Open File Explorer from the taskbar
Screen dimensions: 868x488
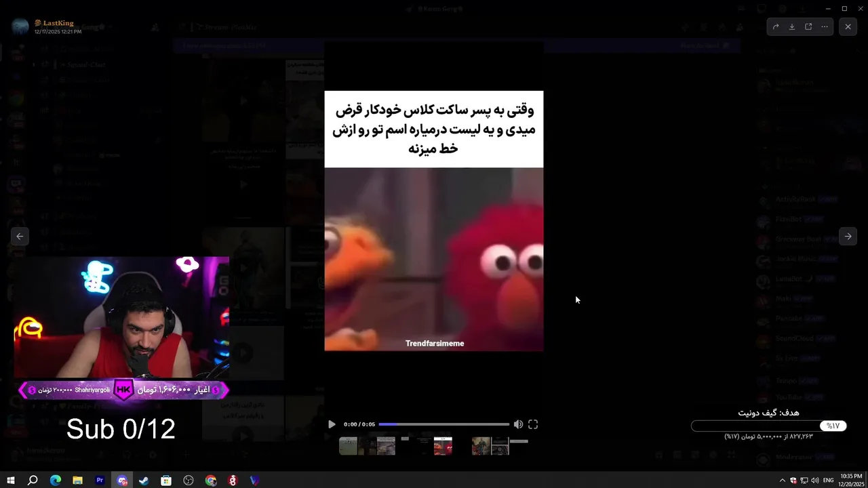tap(77, 481)
